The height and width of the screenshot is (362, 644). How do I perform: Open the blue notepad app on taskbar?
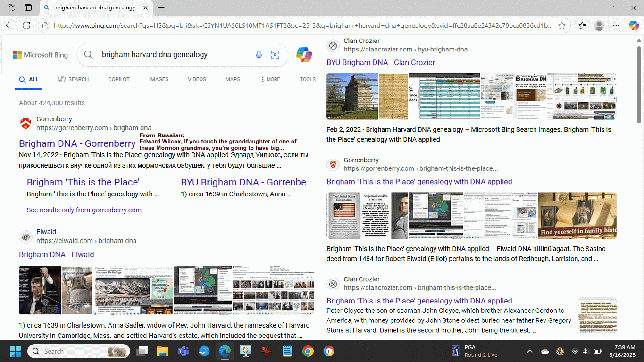(x=287, y=351)
